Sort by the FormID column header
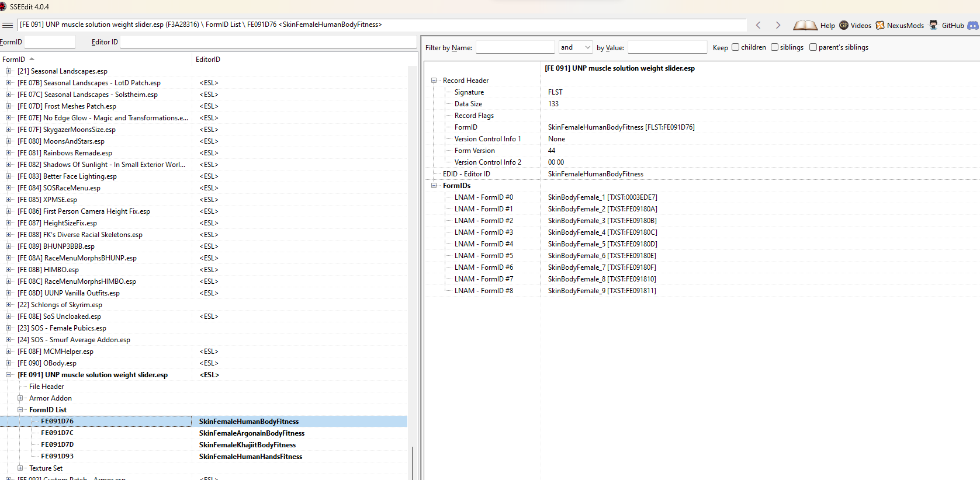 [96, 60]
